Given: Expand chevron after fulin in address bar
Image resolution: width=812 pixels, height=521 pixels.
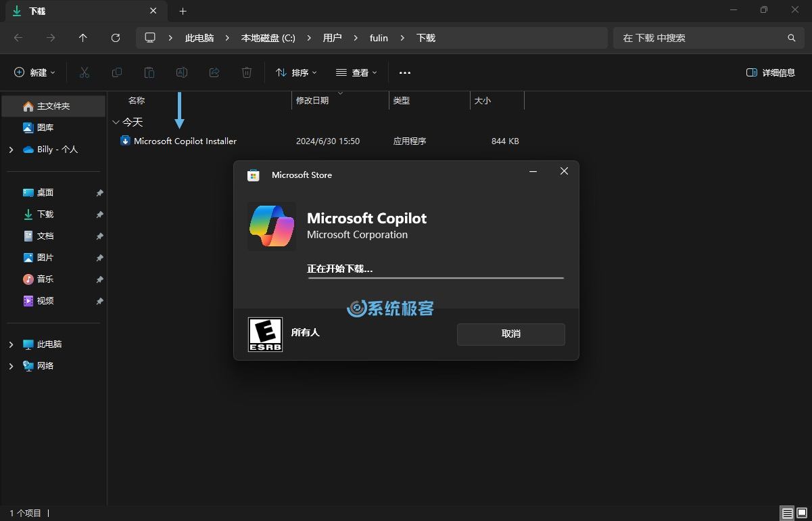Looking at the screenshot, I should [x=402, y=38].
